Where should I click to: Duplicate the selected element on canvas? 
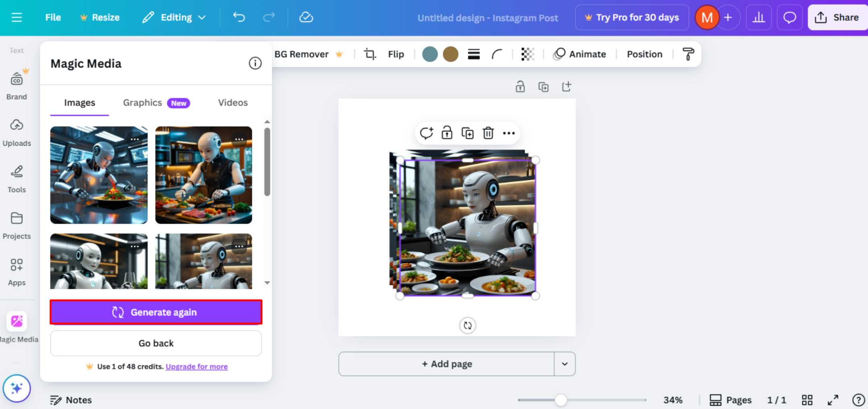tap(467, 133)
